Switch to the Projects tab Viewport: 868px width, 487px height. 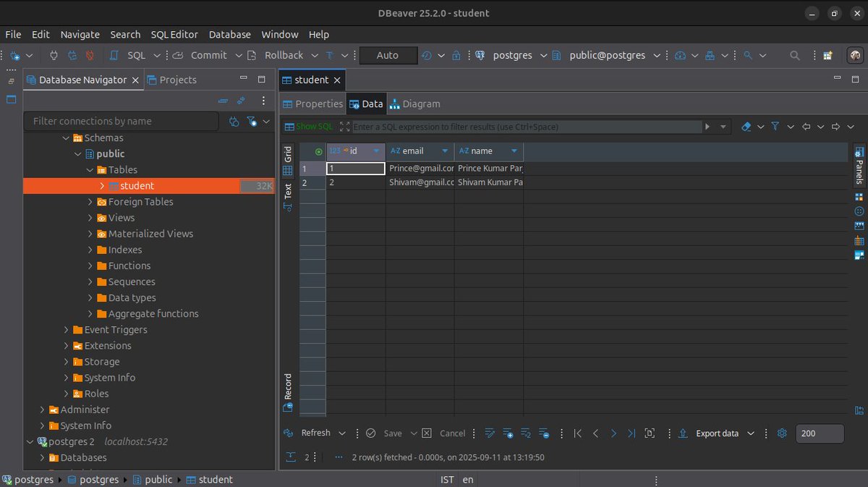point(171,80)
